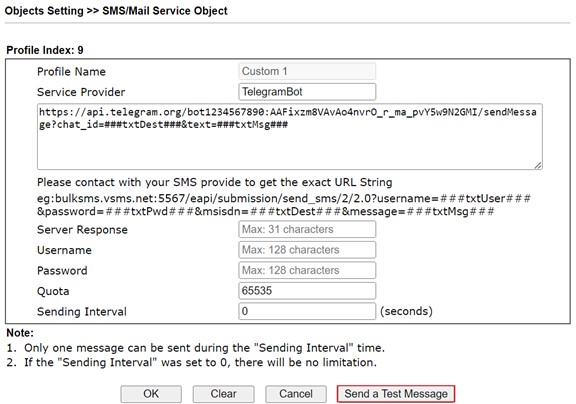This screenshot has height=404, width=576.
Task: Click the Server Response label
Action: coord(82,230)
